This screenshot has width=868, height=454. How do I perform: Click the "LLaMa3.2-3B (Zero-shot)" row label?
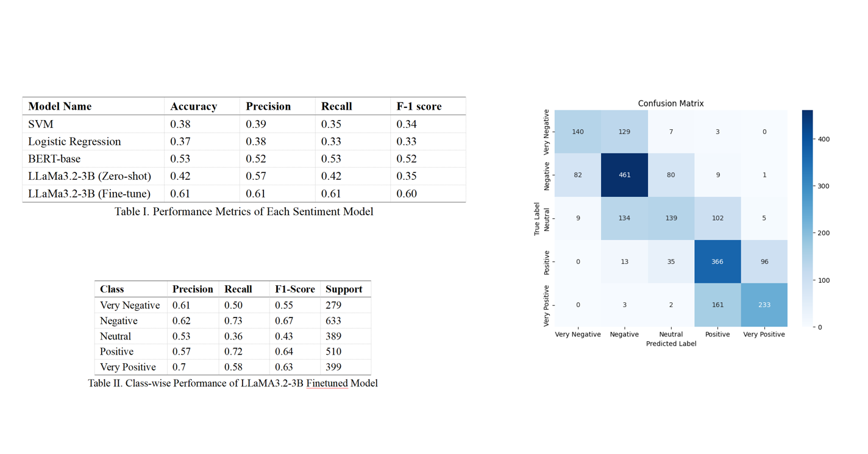pyautogui.click(x=90, y=176)
